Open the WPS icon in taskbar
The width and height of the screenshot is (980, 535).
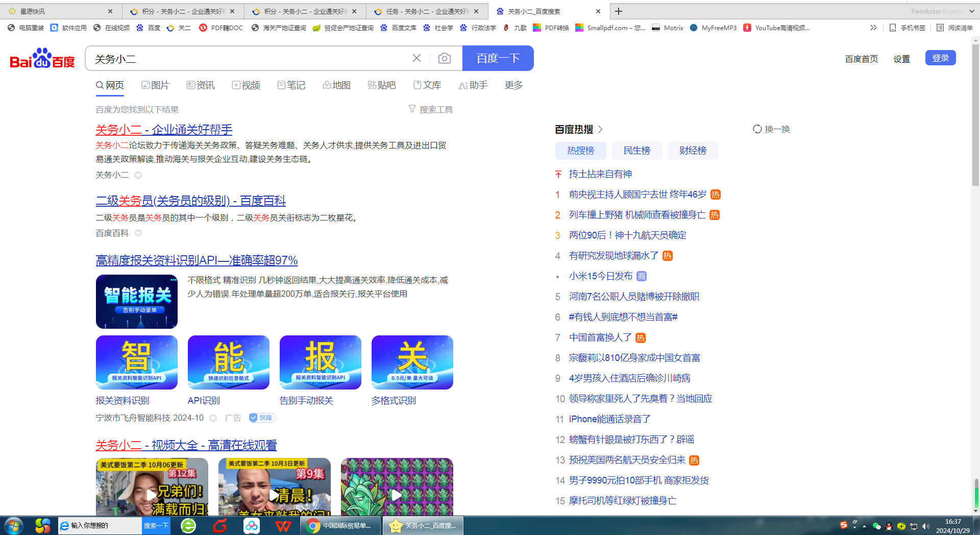[283, 525]
